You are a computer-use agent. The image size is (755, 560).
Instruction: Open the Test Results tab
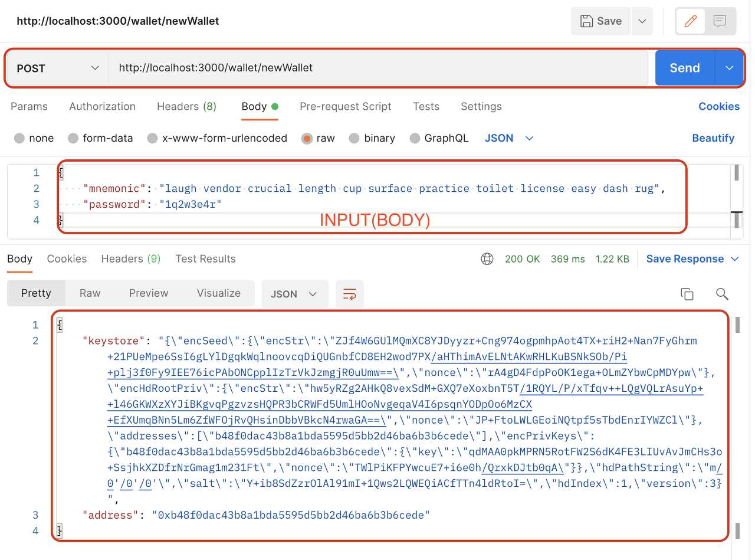click(x=205, y=259)
